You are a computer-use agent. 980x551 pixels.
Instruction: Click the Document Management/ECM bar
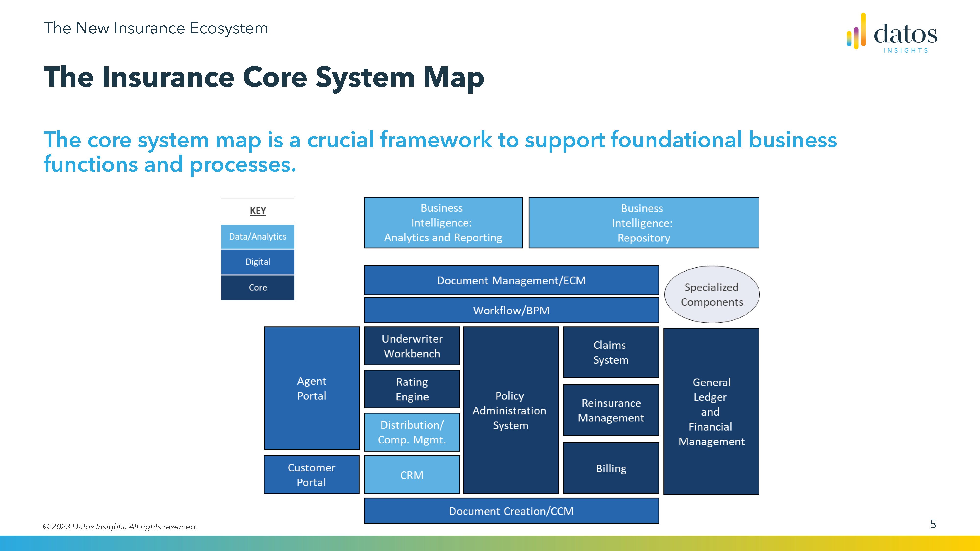[511, 281]
